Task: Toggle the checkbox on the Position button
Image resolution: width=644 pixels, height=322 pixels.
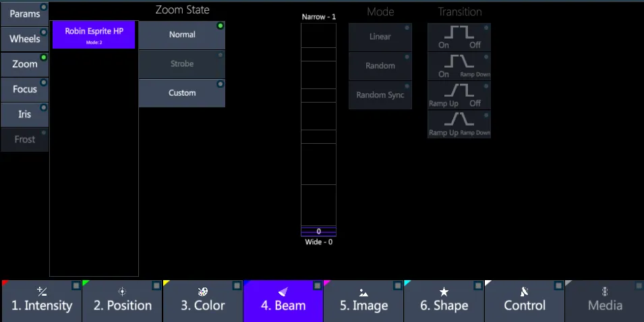Action: coord(156,286)
